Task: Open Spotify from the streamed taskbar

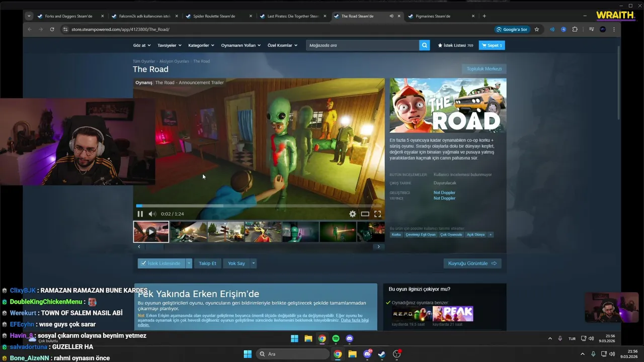Action: click(336, 338)
